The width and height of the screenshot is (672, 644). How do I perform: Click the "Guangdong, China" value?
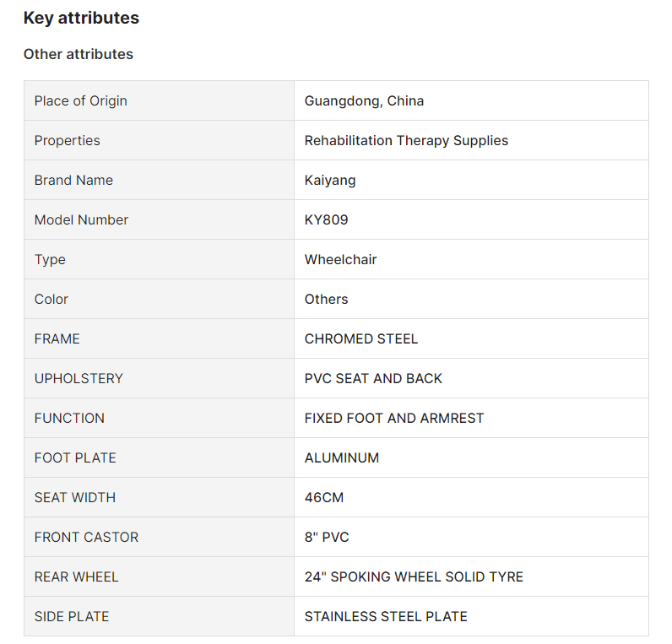[x=364, y=100]
